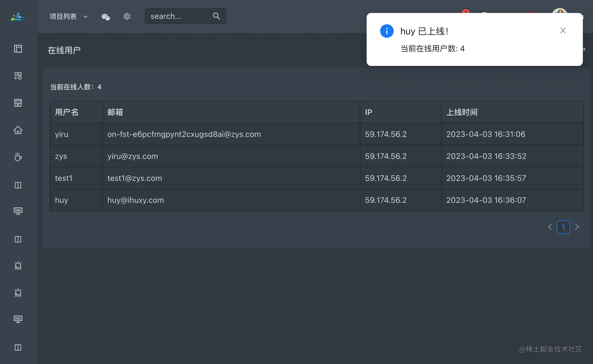Image resolution: width=593 pixels, height=364 pixels.
Task: Click the magnifier search icon
Action: [x=216, y=16]
